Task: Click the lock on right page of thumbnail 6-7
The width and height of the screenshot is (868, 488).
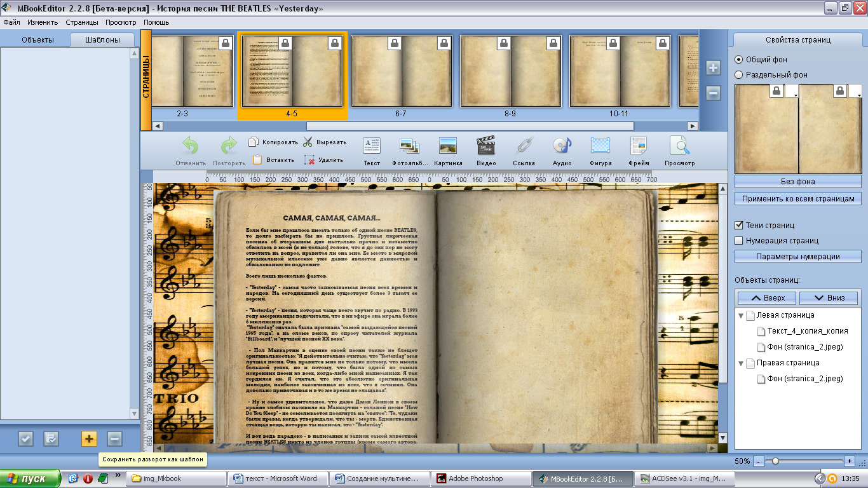Action: point(444,43)
